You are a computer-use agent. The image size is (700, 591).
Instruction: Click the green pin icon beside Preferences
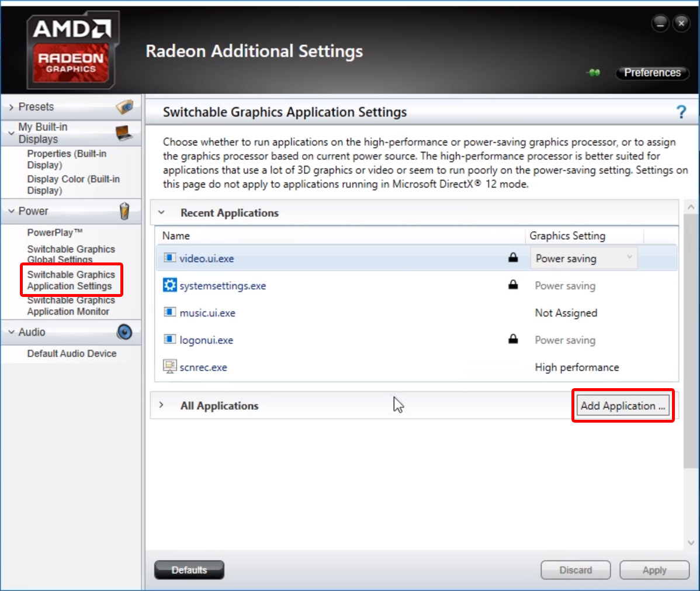[594, 72]
